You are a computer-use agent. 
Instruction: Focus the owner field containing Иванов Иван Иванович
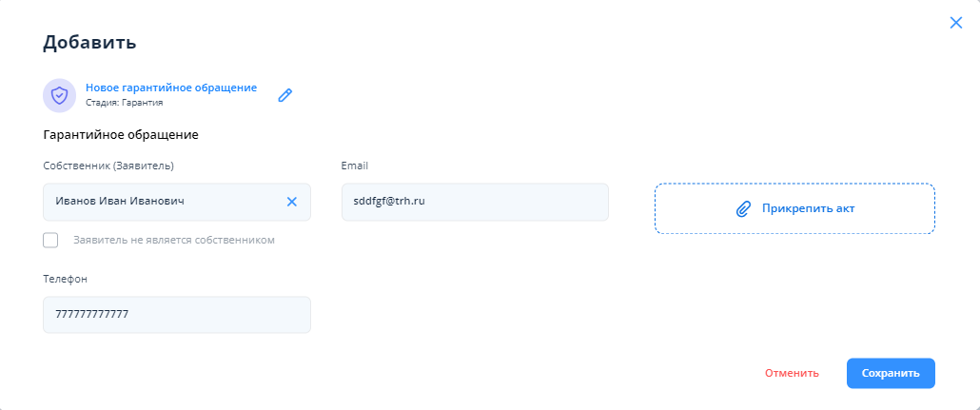162,202
